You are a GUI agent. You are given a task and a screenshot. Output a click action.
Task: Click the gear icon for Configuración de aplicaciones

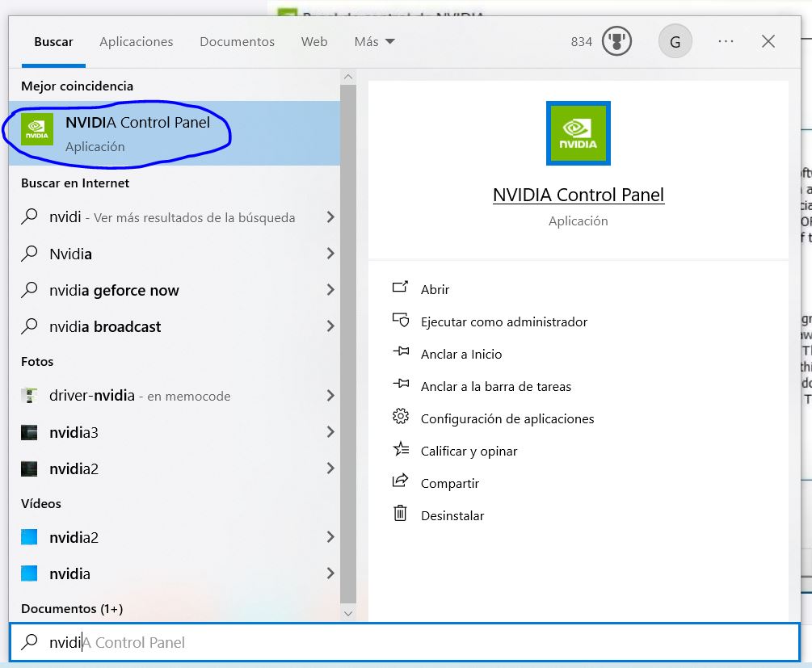pyautogui.click(x=400, y=416)
